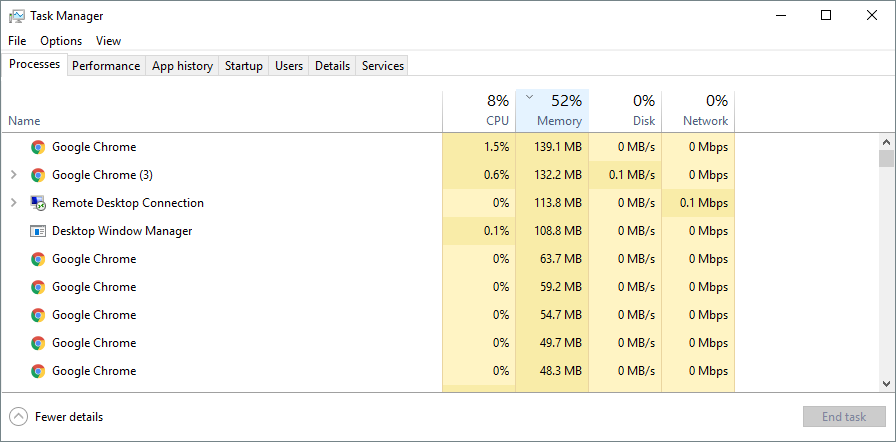Click the Fewer details circle arrow icon
The width and height of the screenshot is (896, 442).
tap(18, 417)
